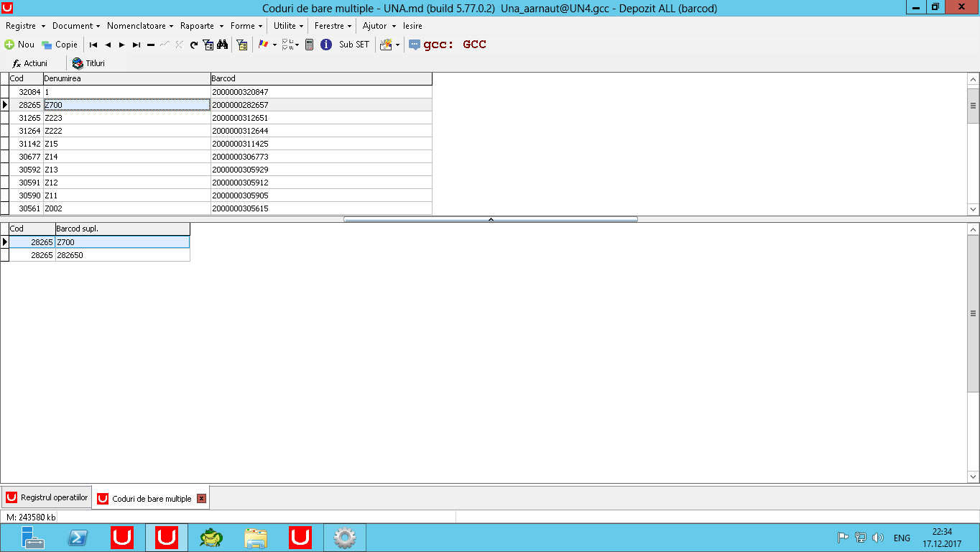Close the Coduri de bare multiple tab

coord(201,499)
